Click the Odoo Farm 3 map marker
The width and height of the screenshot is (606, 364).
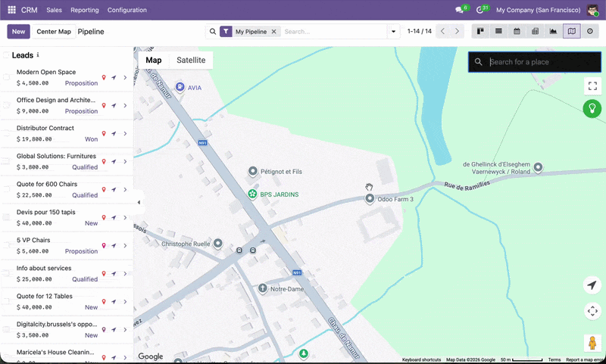(370, 199)
